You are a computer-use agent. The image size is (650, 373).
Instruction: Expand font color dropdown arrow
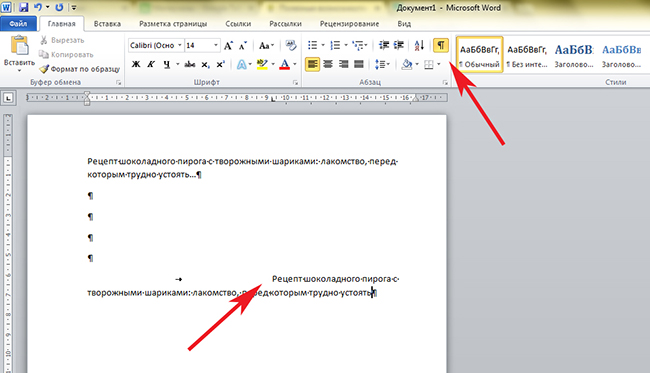point(295,64)
